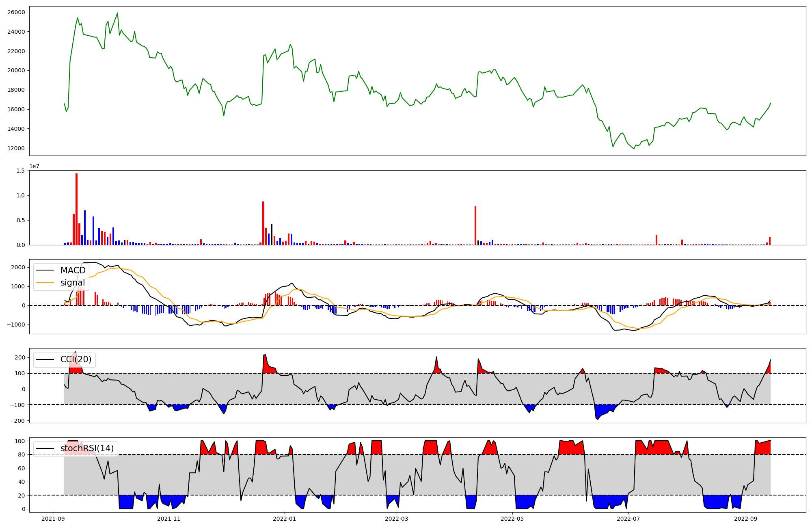Click the 2022-03 date tick label
Screen dimensions: 812x528
click(396, 519)
